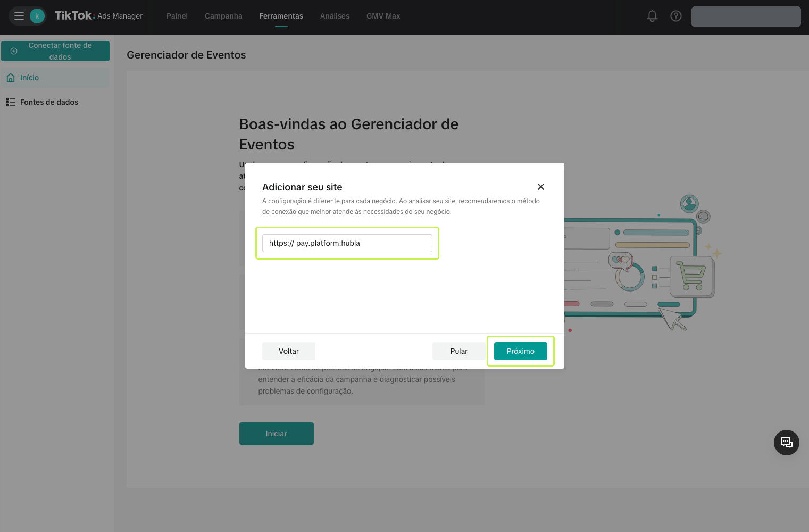
Task: Select Início in the sidebar
Action: pyautogui.click(x=55, y=78)
